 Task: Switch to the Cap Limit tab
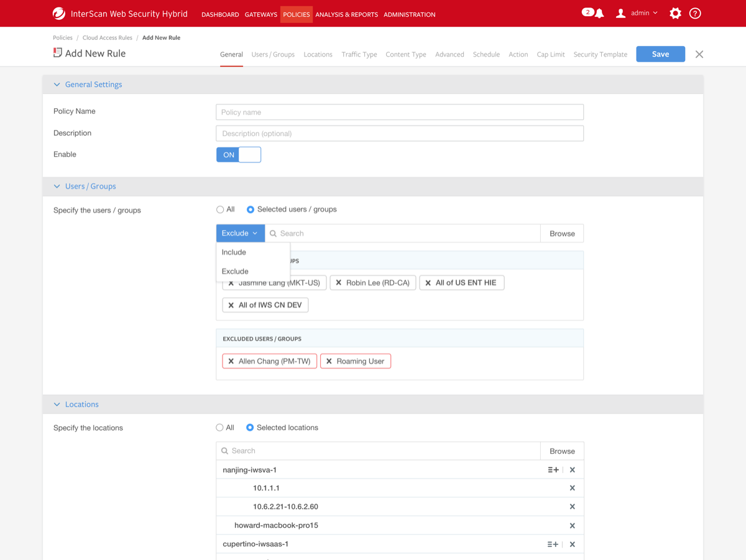point(551,55)
